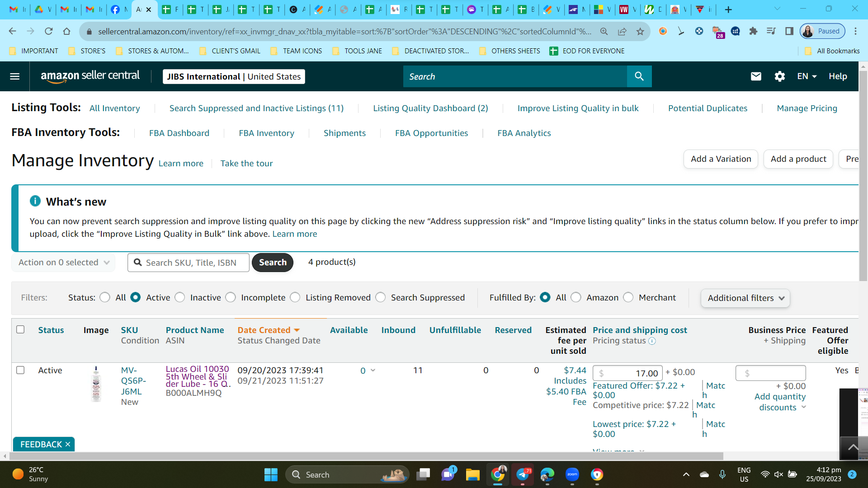Viewport: 868px width, 488px height.
Task: Close the FEEDBACK tab
Action: pos(68,444)
